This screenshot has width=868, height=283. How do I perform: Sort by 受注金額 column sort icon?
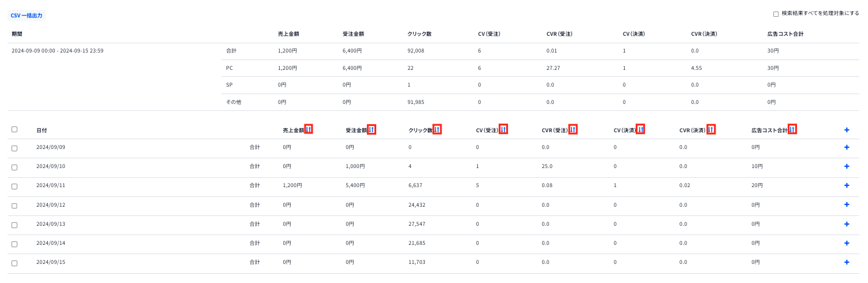pos(372,129)
